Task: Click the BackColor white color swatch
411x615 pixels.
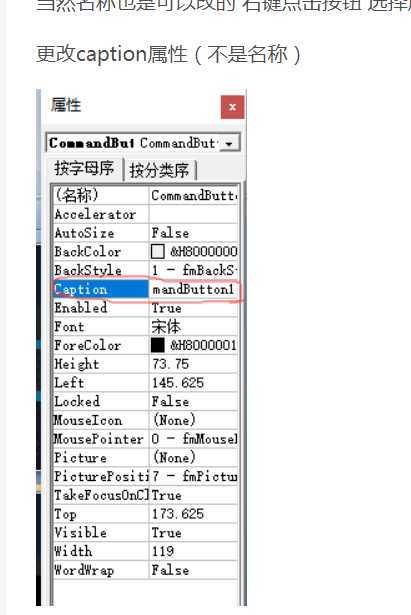Action: pos(158,251)
